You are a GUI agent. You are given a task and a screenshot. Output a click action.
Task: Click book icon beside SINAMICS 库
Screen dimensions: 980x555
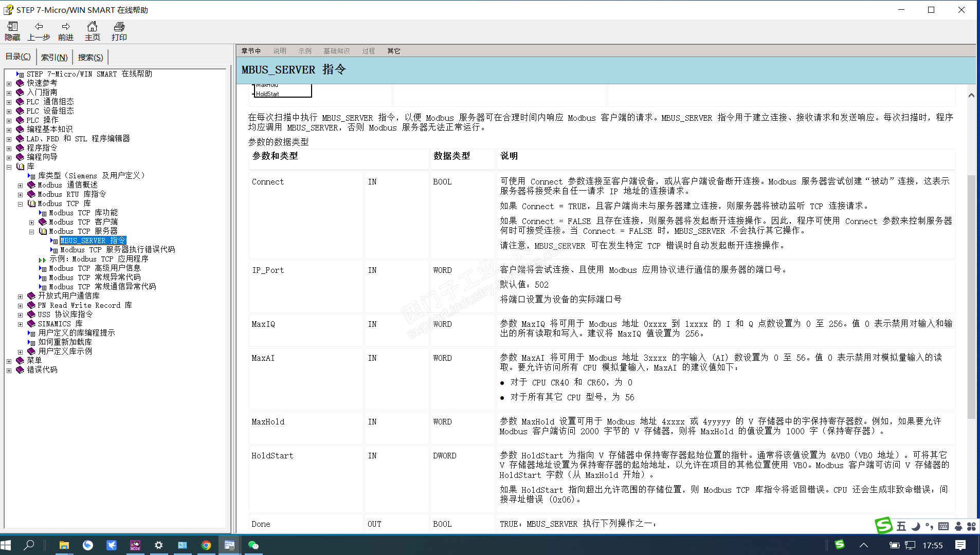click(x=31, y=324)
